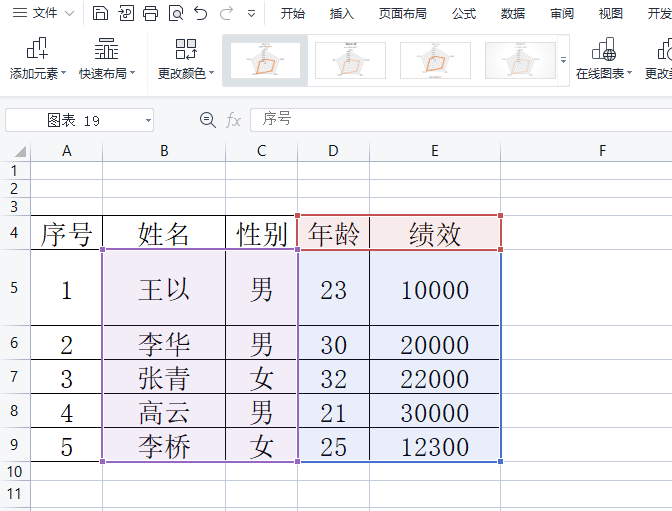Select the first radar chart style thumbnail
This screenshot has width=672, height=511.
(x=265, y=60)
